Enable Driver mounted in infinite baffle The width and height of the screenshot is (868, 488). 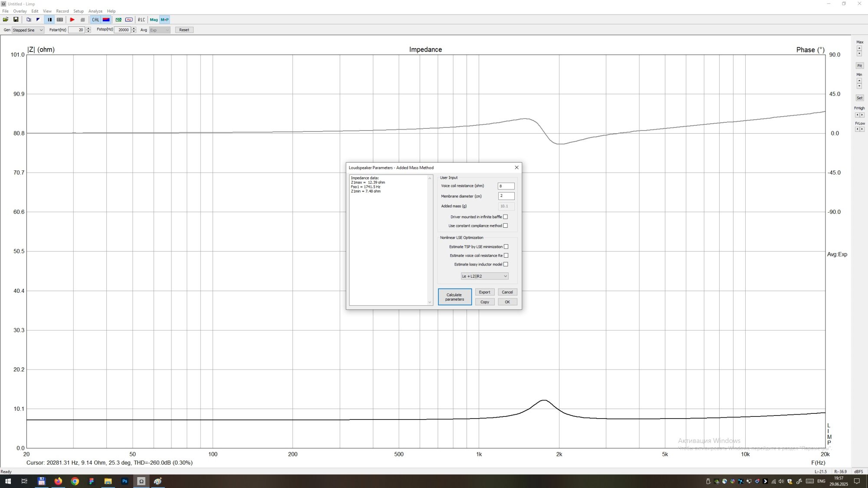click(505, 217)
